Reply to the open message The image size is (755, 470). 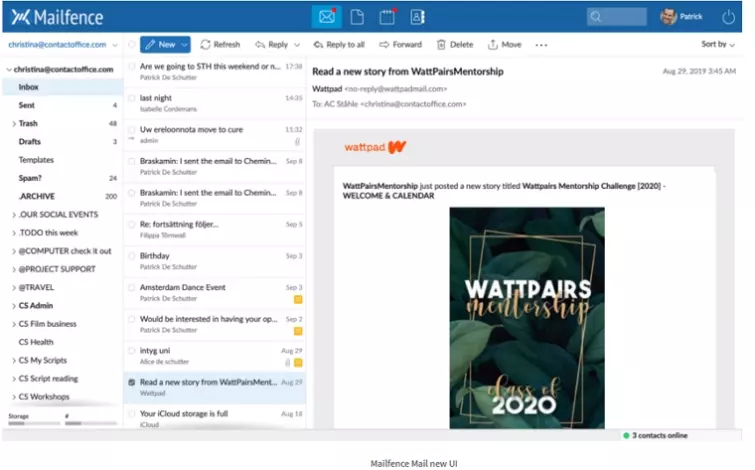(272, 44)
